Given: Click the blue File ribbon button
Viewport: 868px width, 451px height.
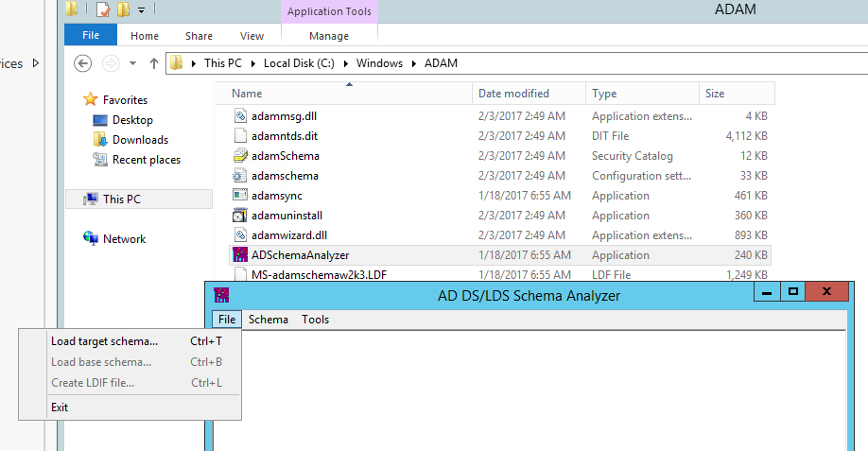Looking at the screenshot, I should [91, 36].
